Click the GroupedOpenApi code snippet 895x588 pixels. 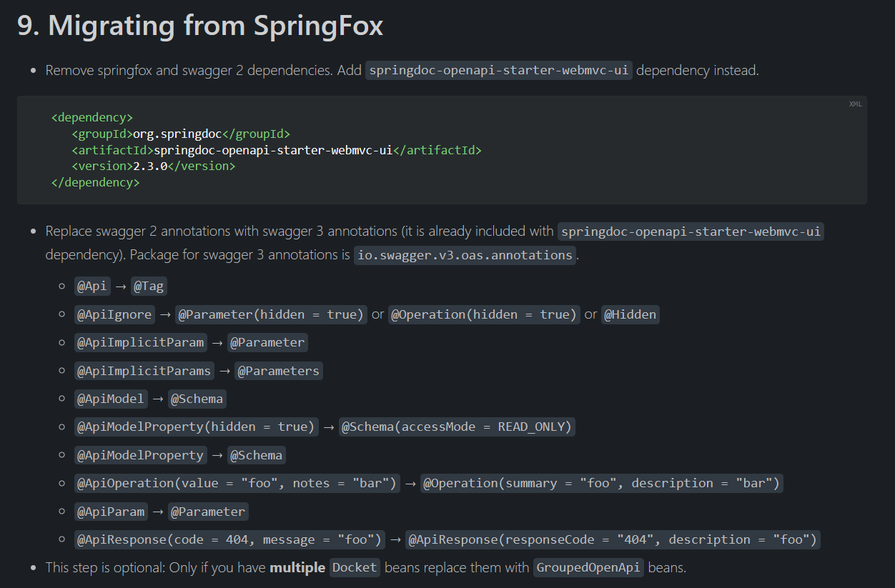(589, 567)
